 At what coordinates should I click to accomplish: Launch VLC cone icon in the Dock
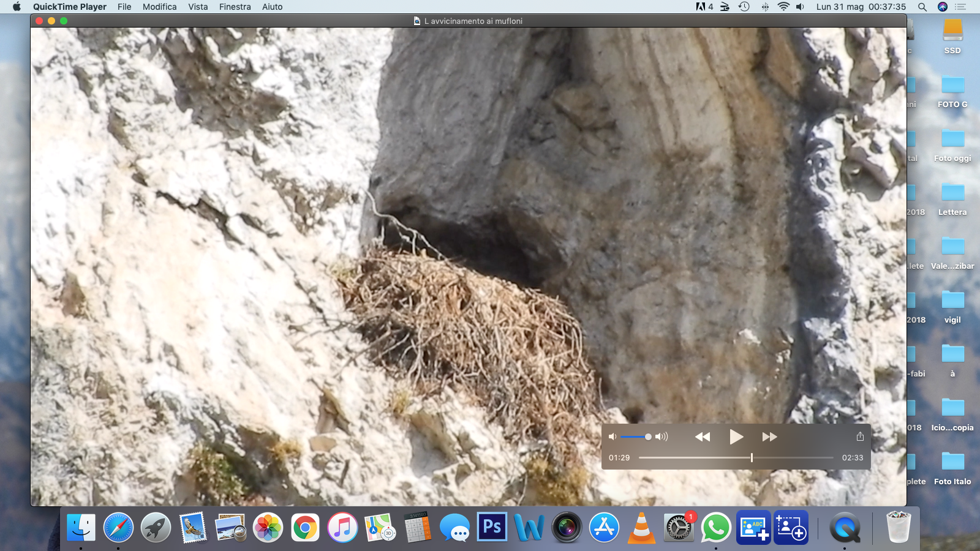[641, 527]
